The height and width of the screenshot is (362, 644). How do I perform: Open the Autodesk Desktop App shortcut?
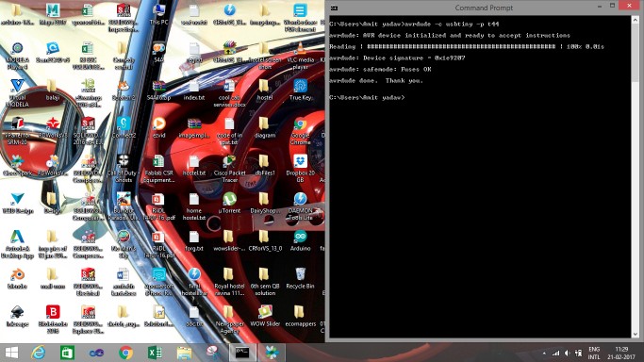(x=17, y=244)
